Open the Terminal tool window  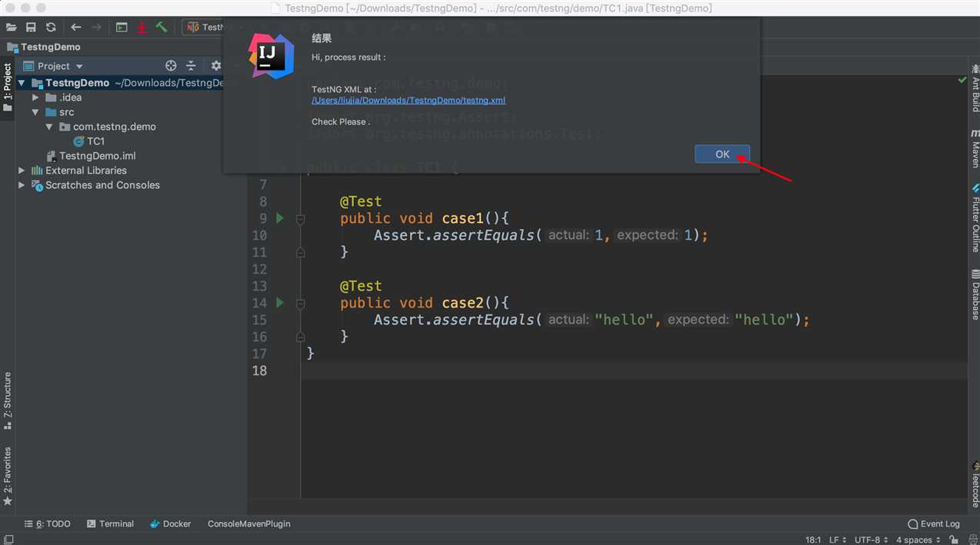tap(110, 523)
